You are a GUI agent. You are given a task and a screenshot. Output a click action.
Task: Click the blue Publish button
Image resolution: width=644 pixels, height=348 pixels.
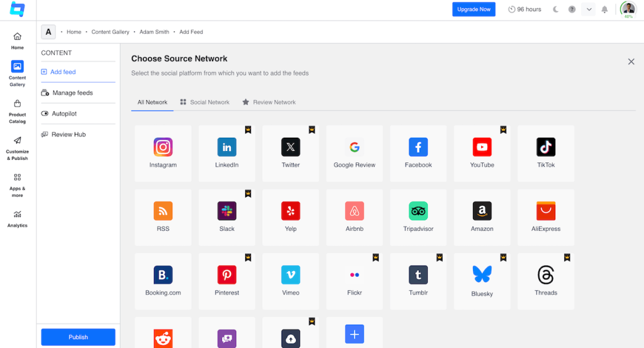78,337
